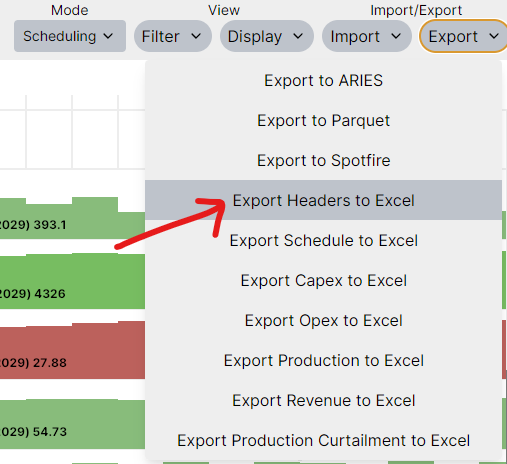The image size is (507, 464).
Task: Select Export to Parquet
Action: (323, 120)
